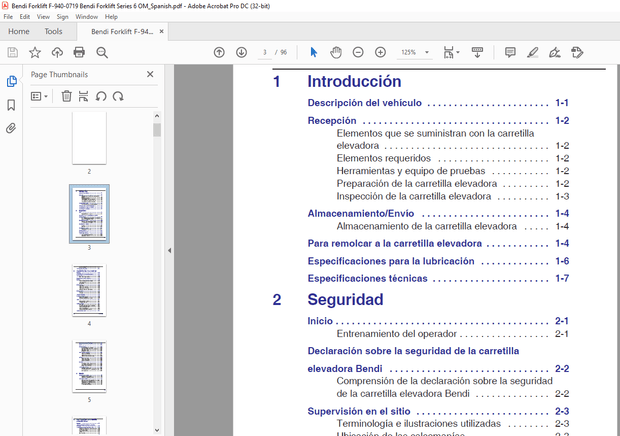
Task: Click the scrolling mode toolbar icon
Action: pos(477,52)
